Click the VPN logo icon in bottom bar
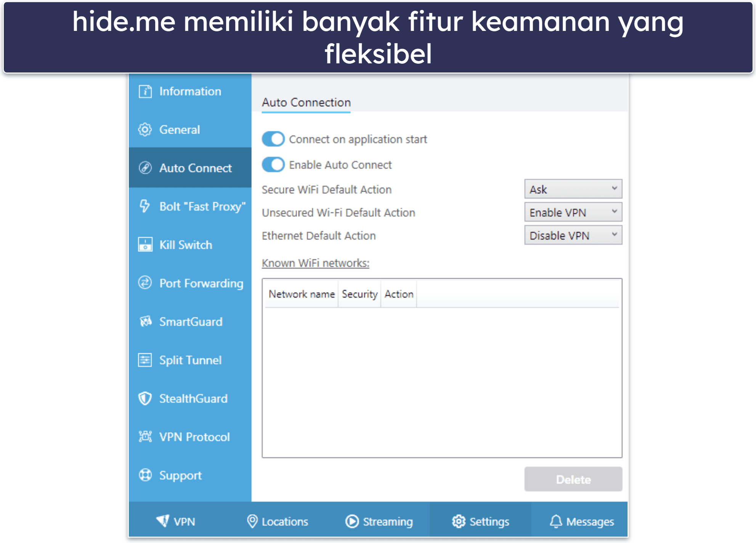Screen dimensions: 756x543 click(x=162, y=521)
